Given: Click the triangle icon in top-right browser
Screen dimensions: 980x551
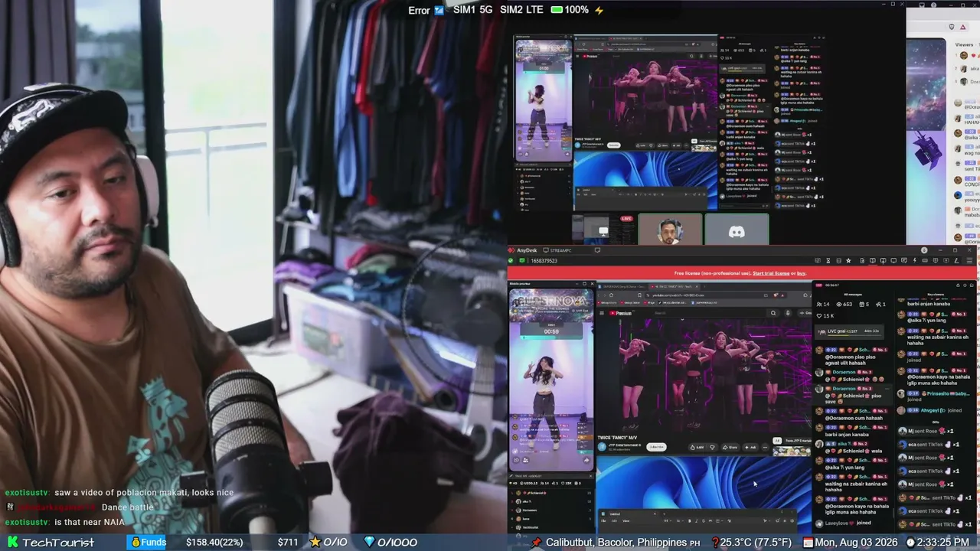Looking at the screenshot, I should click(963, 27).
